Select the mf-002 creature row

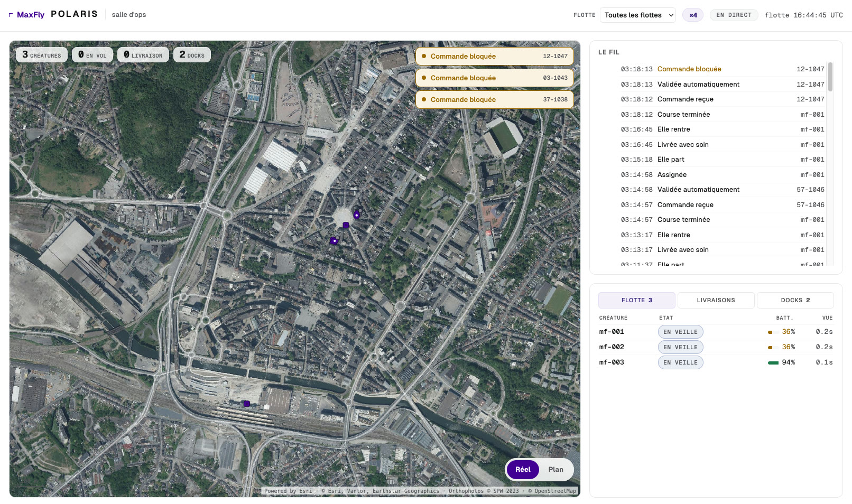[x=716, y=348]
